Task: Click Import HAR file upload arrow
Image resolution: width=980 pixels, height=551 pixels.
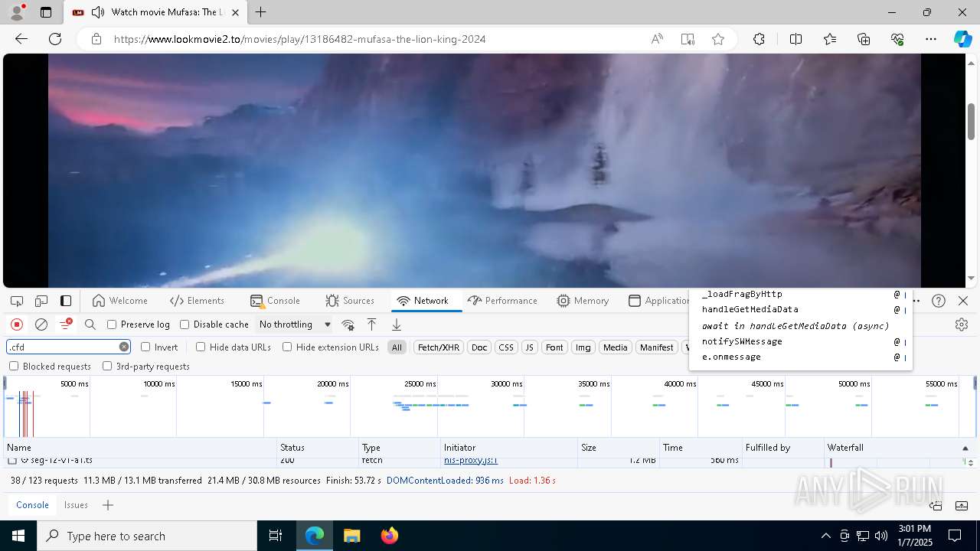Action: (x=371, y=324)
